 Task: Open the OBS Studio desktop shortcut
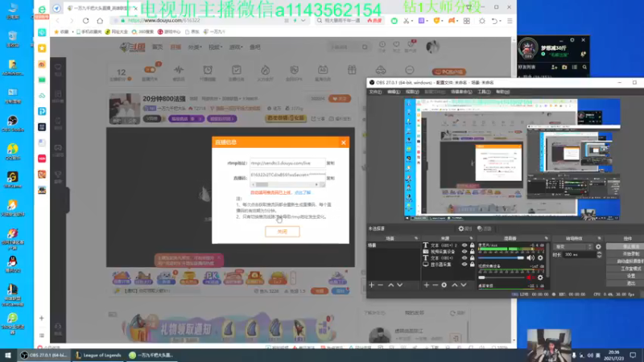click(13, 124)
